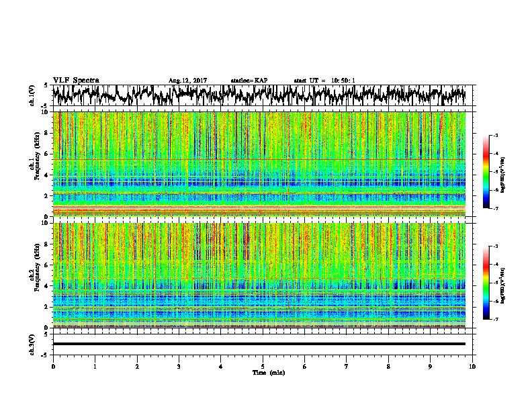Click the "-7" label on ch.1 color bar
This screenshot has height=411, width=532.
(496, 208)
